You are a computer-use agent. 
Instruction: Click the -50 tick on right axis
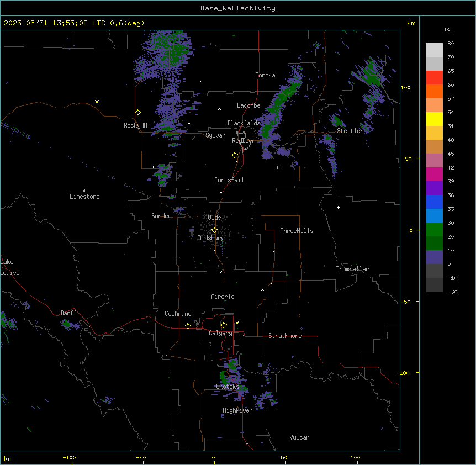click(x=405, y=302)
